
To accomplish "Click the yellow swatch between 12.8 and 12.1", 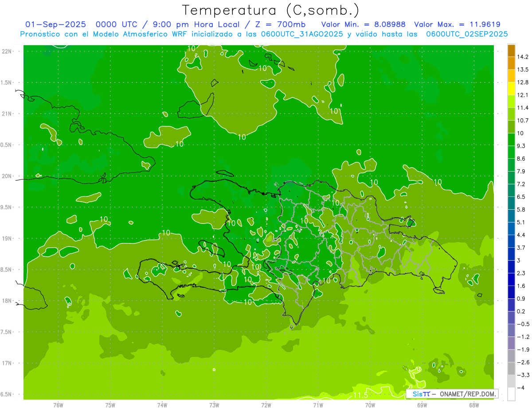I will [x=511, y=89].
